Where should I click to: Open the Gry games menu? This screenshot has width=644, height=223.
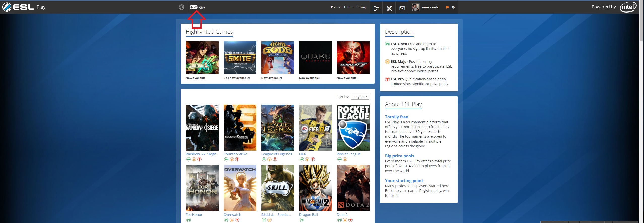(197, 7)
